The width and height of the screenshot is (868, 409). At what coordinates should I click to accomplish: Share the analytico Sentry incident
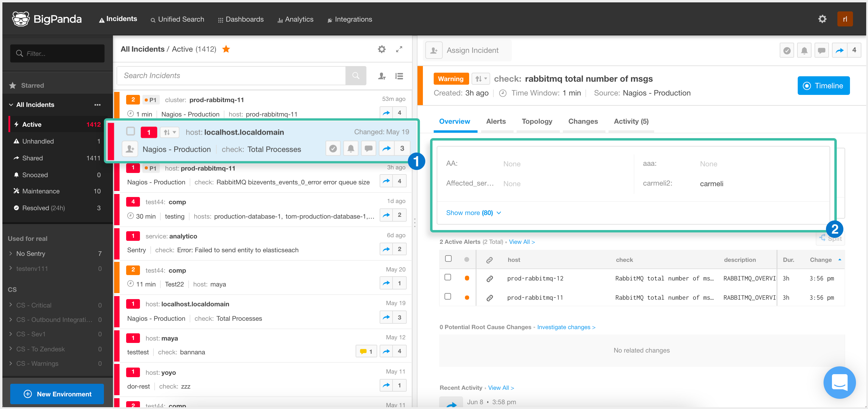pos(386,249)
